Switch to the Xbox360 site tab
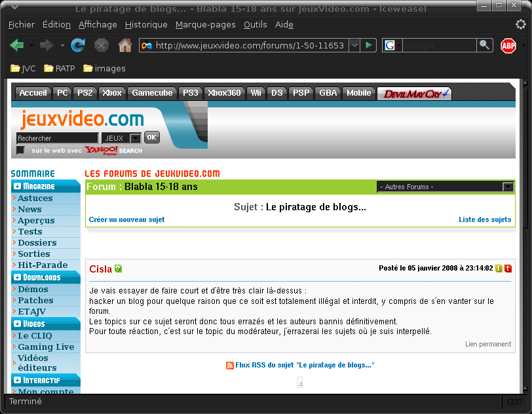 tap(224, 93)
